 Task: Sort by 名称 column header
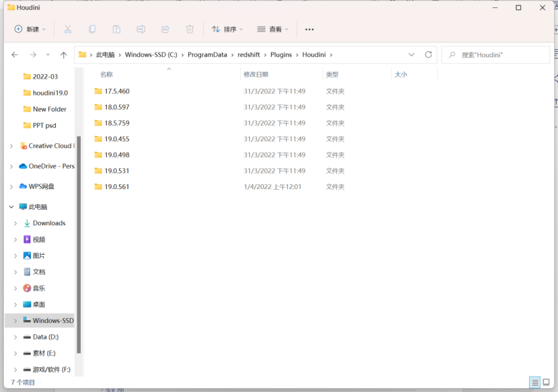click(106, 75)
